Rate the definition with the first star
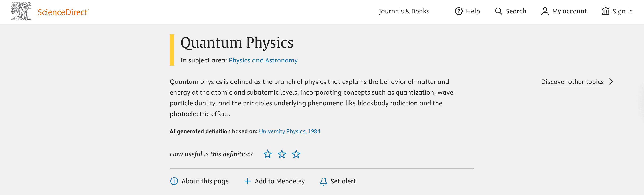Image resolution: width=644 pixels, height=195 pixels. pyautogui.click(x=267, y=154)
